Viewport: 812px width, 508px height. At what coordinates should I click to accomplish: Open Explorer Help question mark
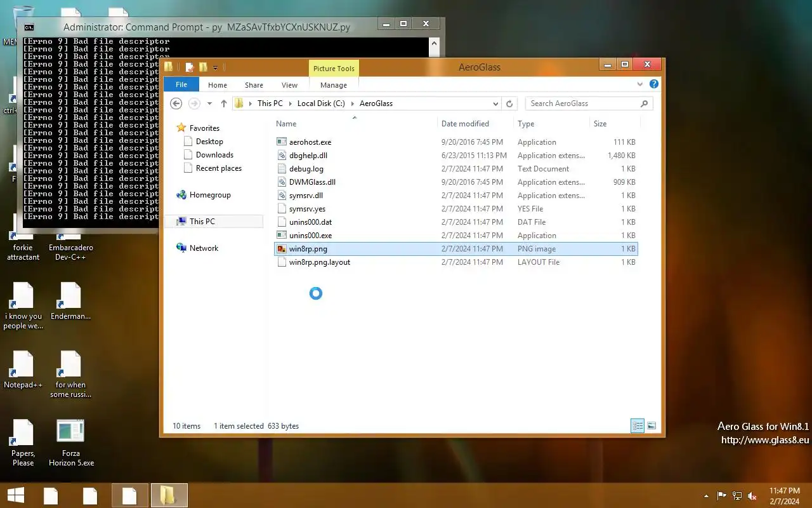click(654, 84)
